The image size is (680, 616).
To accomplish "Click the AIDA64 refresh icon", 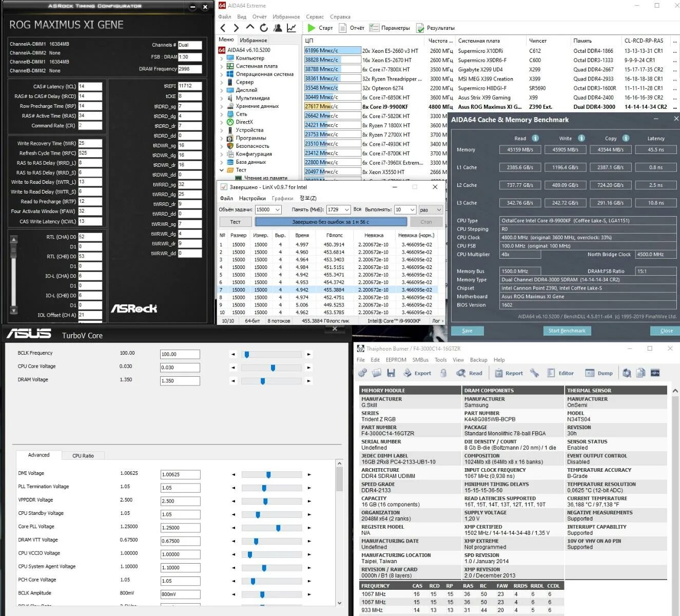I will tap(264, 28).
